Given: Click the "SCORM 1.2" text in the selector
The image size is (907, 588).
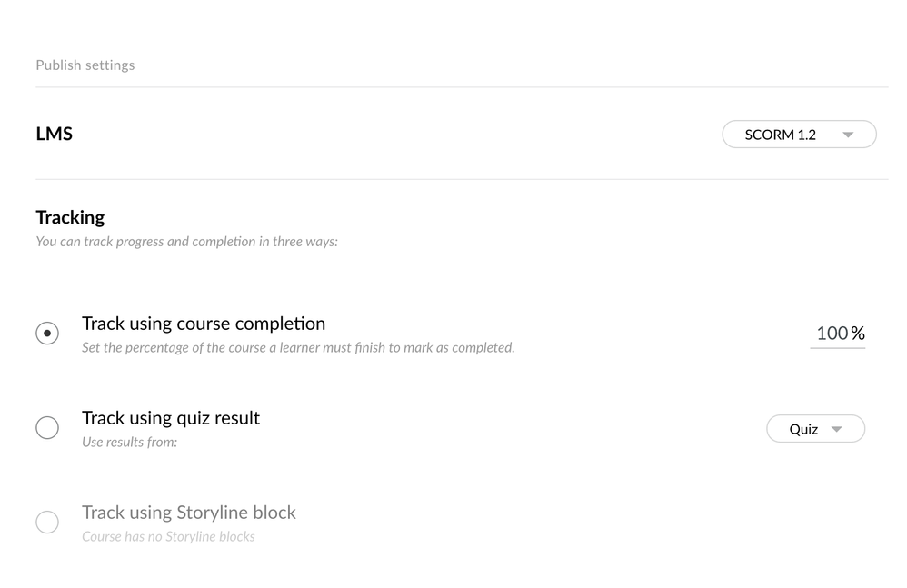Looking at the screenshot, I should [x=780, y=135].
